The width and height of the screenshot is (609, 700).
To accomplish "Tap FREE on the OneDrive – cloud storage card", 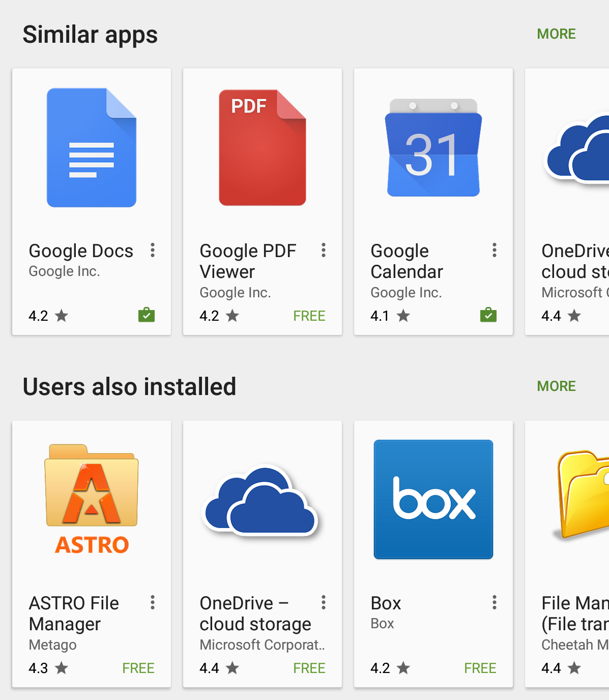I will (309, 668).
